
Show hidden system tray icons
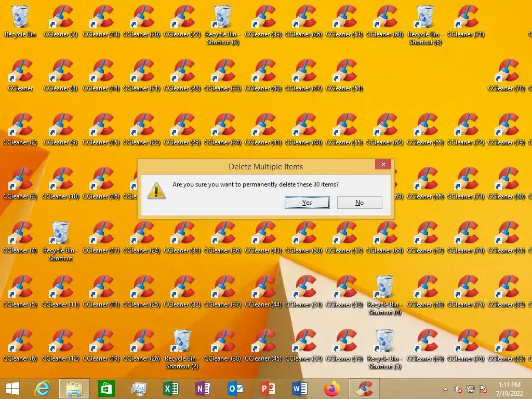click(445, 389)
